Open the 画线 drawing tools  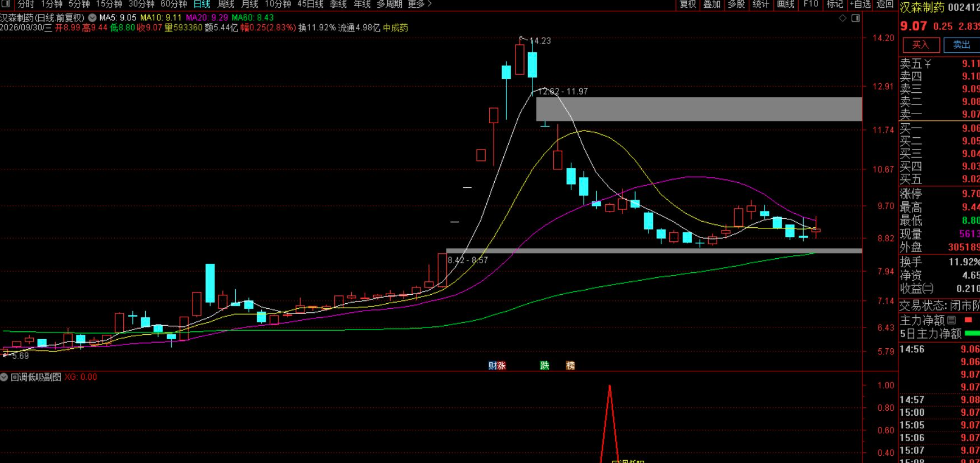pyautogui.click(x=786, y=4)
